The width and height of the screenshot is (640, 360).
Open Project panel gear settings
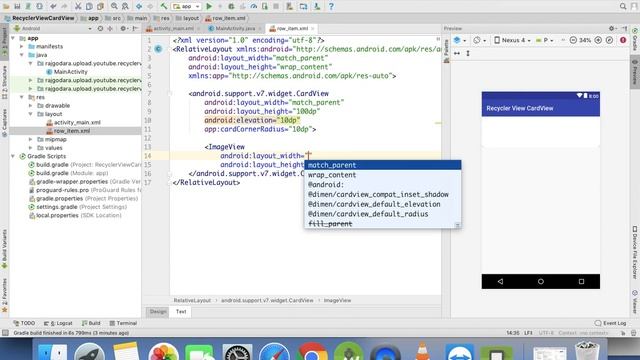(x=123, y=29)
